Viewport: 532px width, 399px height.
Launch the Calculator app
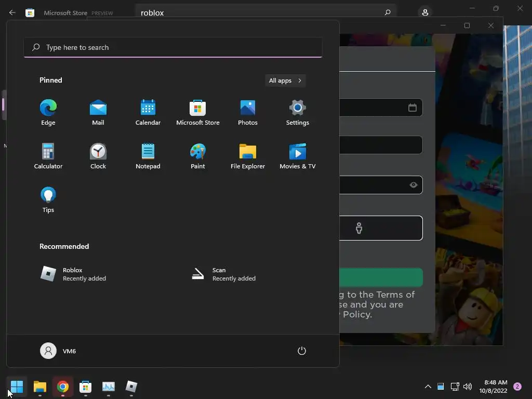48,156
